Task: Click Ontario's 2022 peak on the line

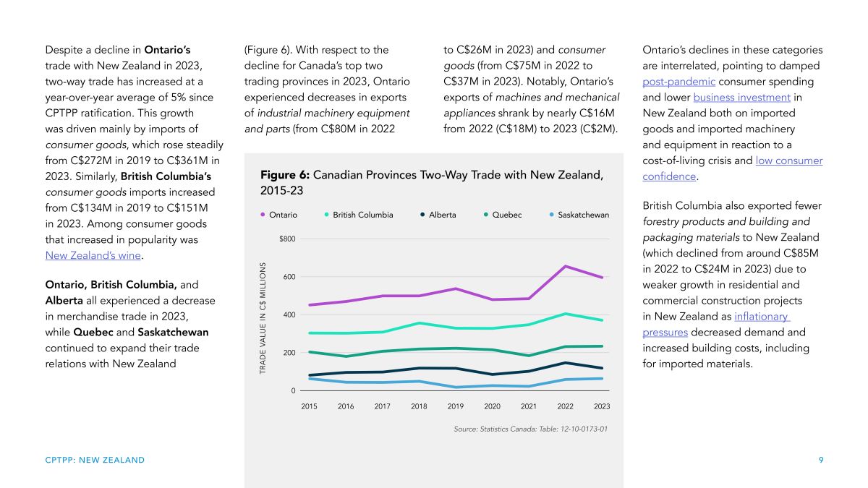Action: 566,266
